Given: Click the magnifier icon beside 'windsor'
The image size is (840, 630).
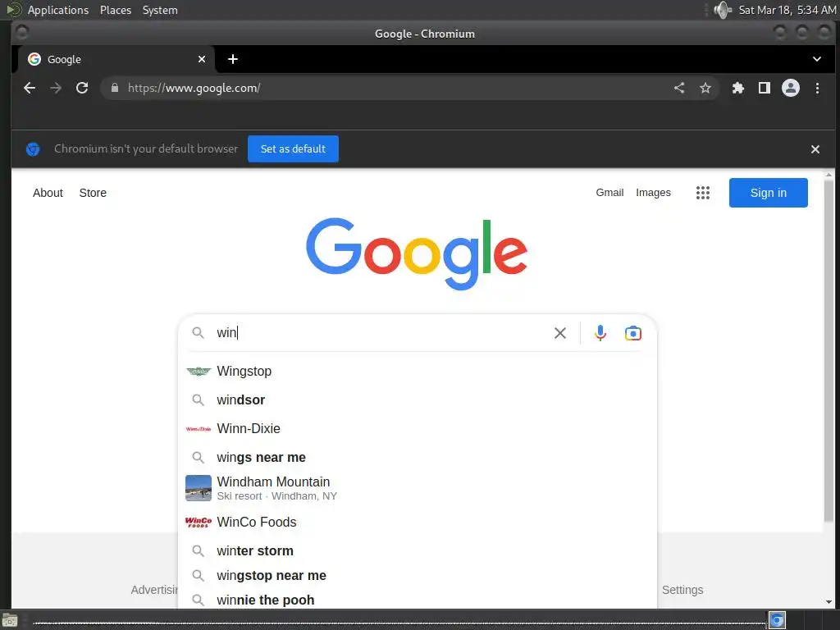Looking at the screenshot, I should coord(198,399).
